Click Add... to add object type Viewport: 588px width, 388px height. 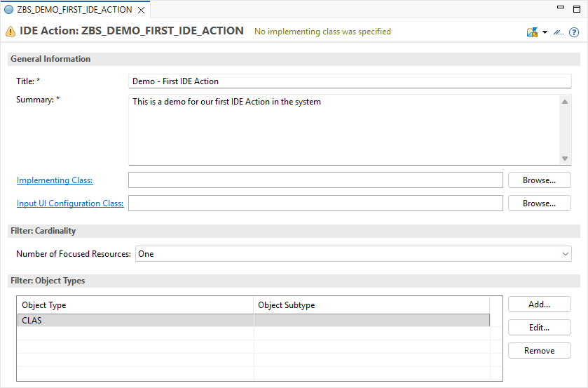coord(539,305)
